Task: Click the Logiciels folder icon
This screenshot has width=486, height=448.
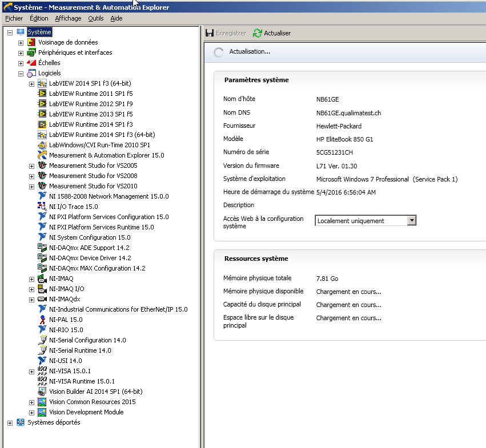Action: tap(31, 74)
